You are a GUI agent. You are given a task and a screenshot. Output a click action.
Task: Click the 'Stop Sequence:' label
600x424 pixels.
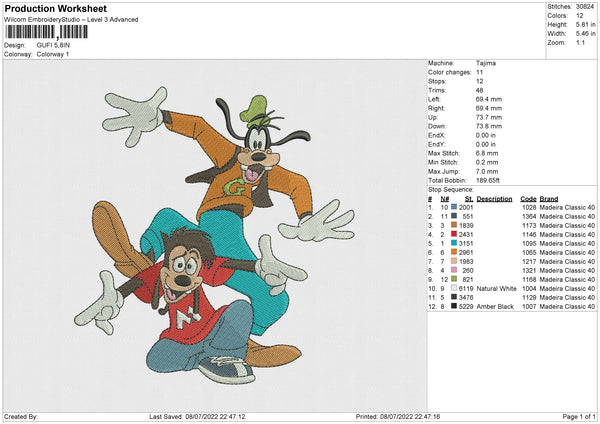pyautogui.click(x=451, y=190)
